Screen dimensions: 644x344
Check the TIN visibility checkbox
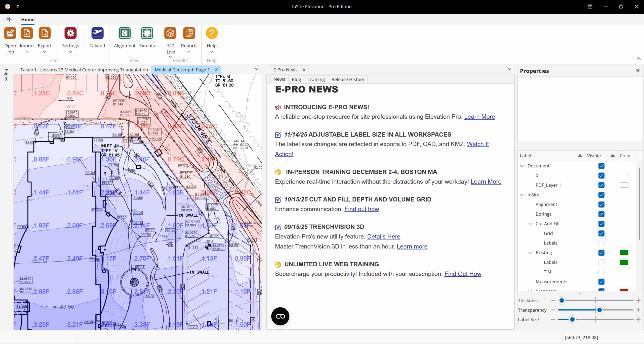coord(601,272)
